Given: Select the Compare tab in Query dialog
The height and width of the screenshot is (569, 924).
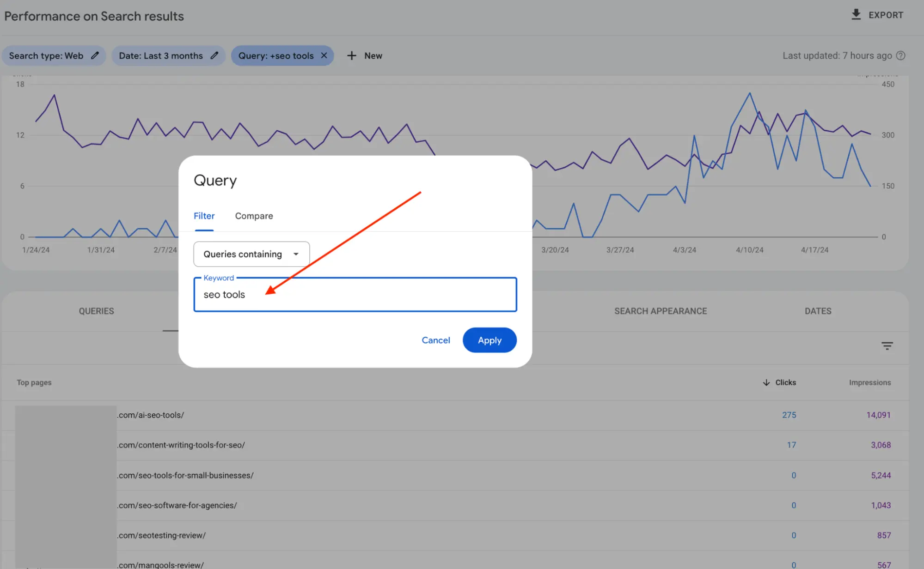Looking at the screenshot, I should tap(254, 216).
